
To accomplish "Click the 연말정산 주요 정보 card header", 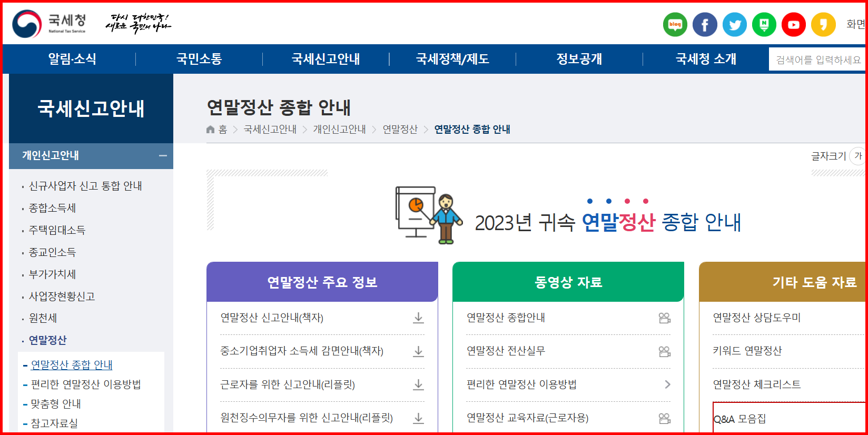I will click(322, 282).
